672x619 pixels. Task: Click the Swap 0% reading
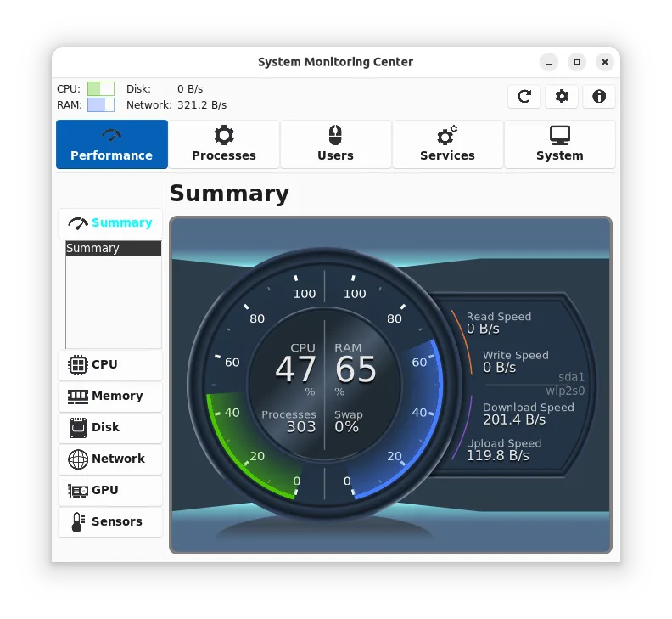click(346, 427)
